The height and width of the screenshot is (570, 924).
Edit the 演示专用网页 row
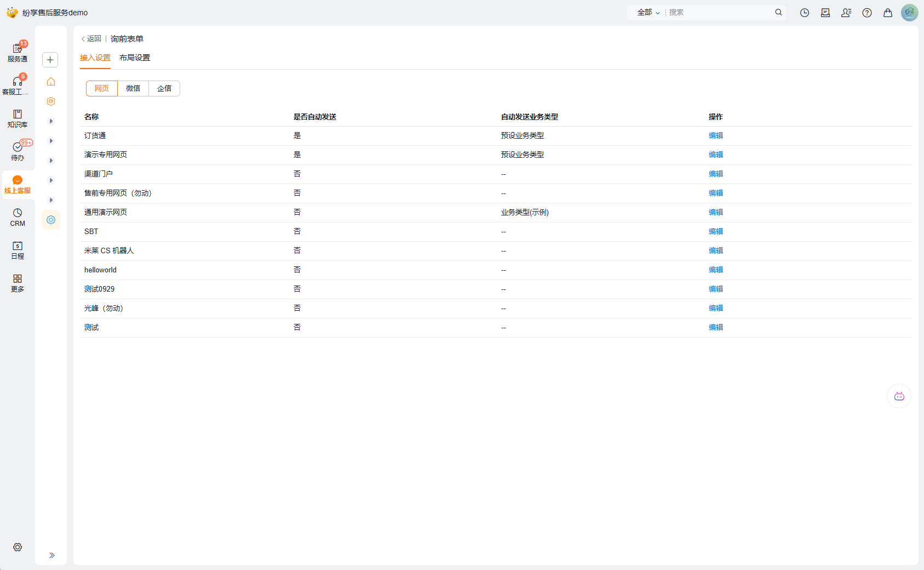pyautogui.click(x=716, y=155)
